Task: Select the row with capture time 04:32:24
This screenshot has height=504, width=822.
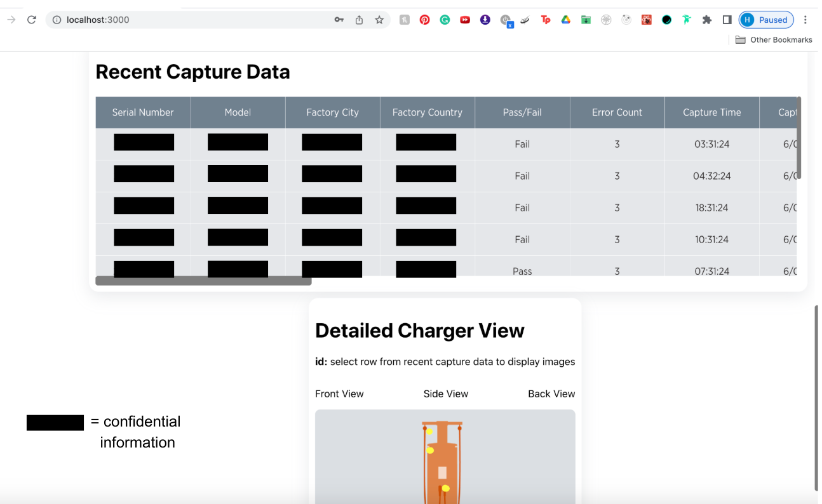Action: tap(446, 176)
